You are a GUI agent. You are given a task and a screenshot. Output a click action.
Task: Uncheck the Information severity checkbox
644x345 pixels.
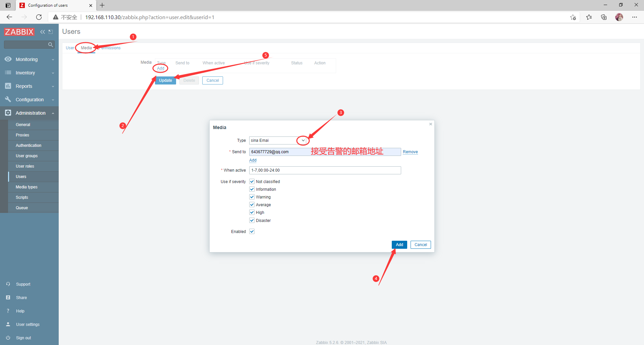coord(252,189)
